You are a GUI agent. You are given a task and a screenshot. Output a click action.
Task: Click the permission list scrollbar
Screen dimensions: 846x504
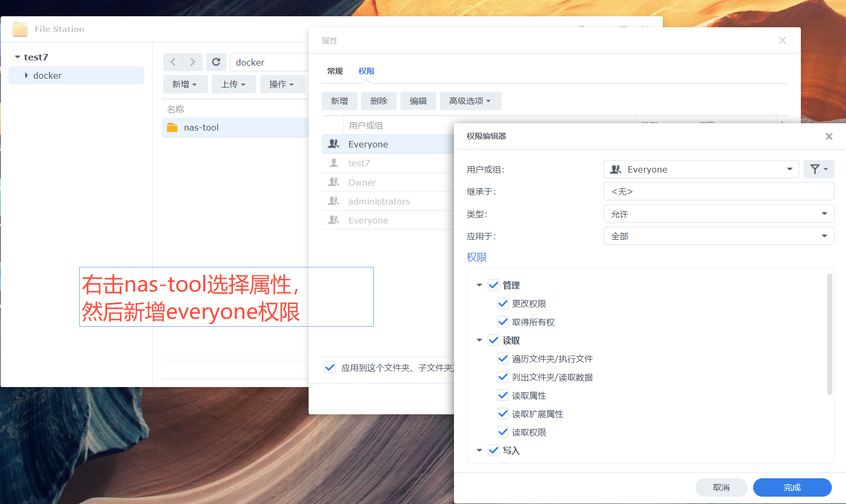(x=830, y=334)
